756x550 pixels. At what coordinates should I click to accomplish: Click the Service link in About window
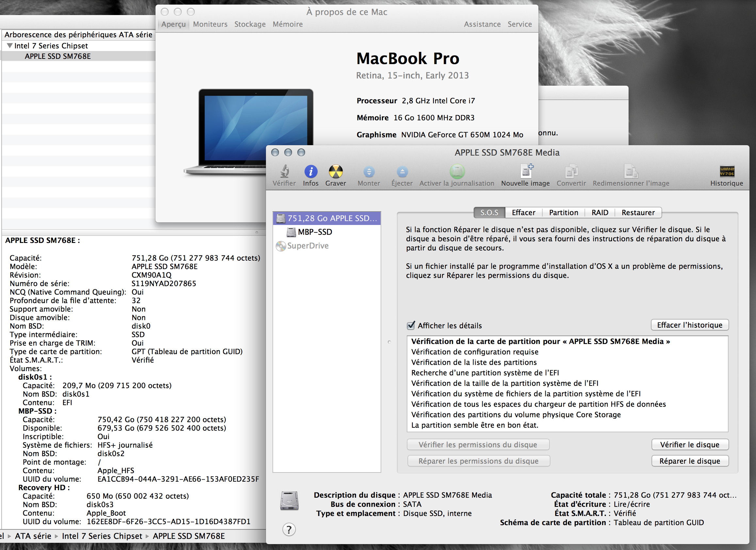(520, 24)
